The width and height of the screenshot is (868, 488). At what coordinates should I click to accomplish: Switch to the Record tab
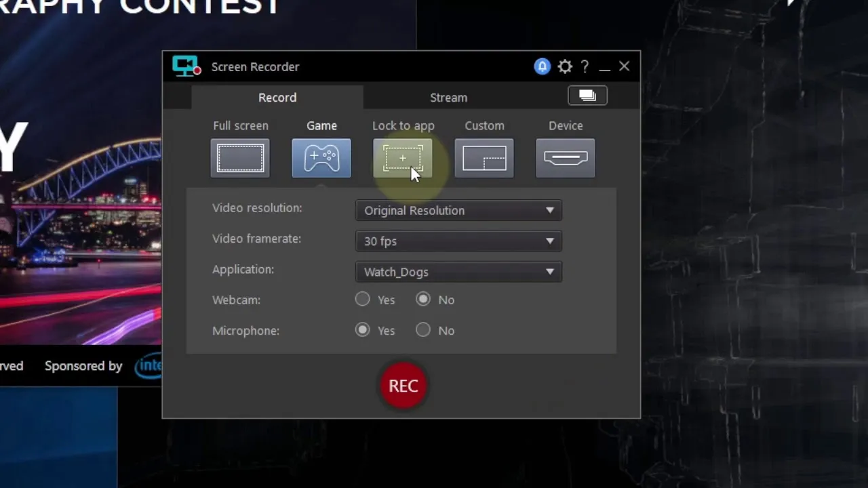pos(277,97)
